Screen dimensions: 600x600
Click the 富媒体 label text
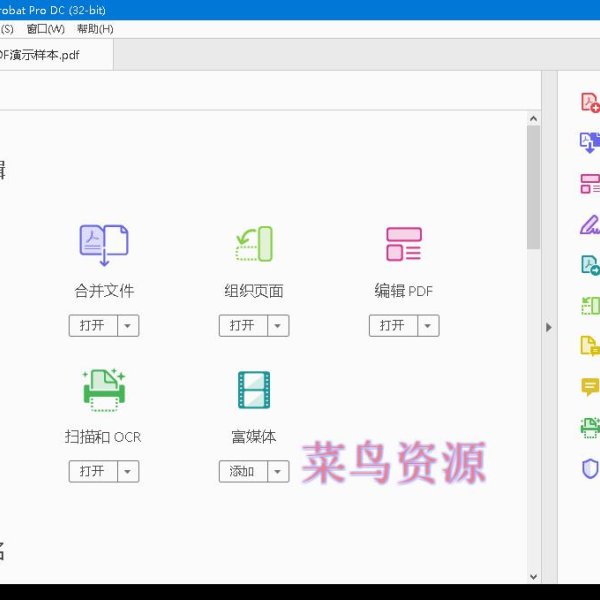254,437
